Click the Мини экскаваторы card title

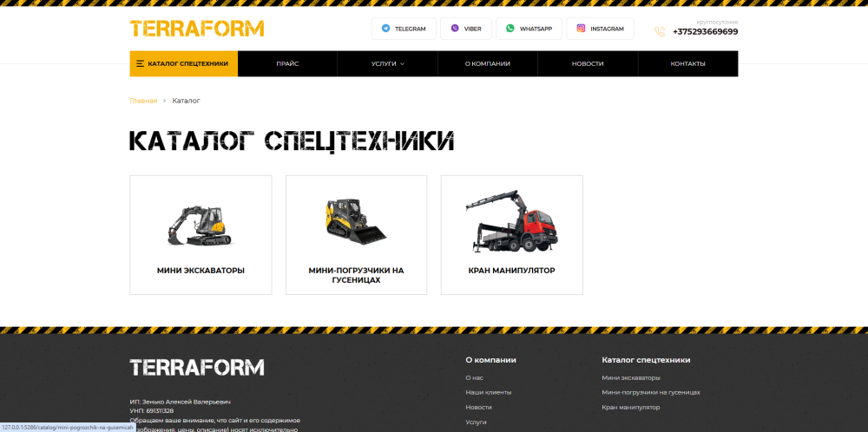coord(201,271)
